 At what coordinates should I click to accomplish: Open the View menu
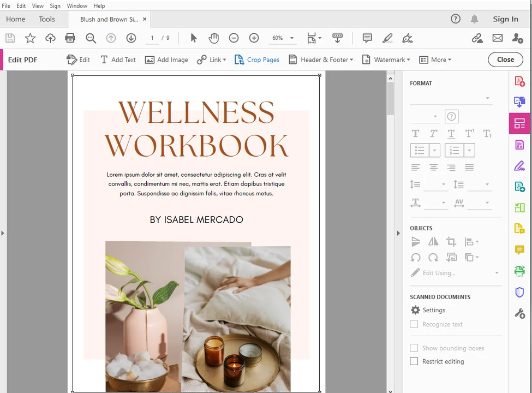pyautogui.click(x=38, y=6)
